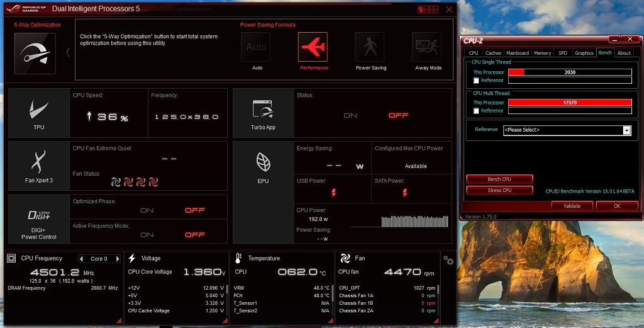
Task: Turn Turbo App status OFF
Action: pyautogui.click(x=398, y=115)
